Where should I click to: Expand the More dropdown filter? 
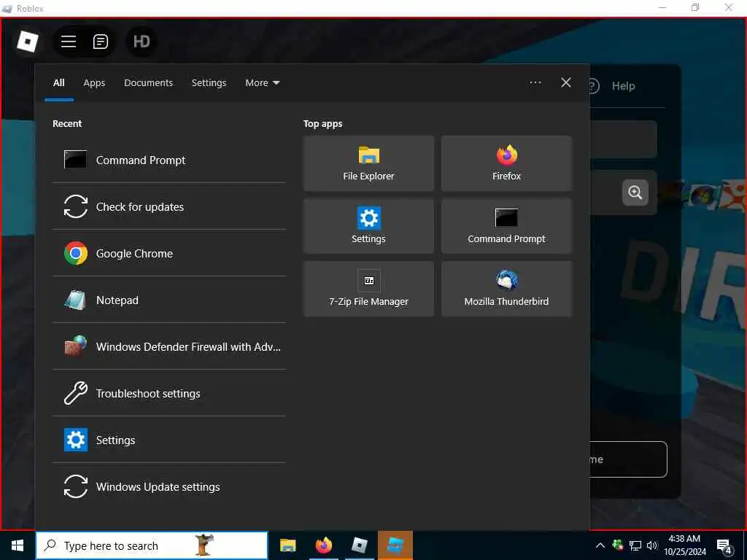click(x=263, y=83)
